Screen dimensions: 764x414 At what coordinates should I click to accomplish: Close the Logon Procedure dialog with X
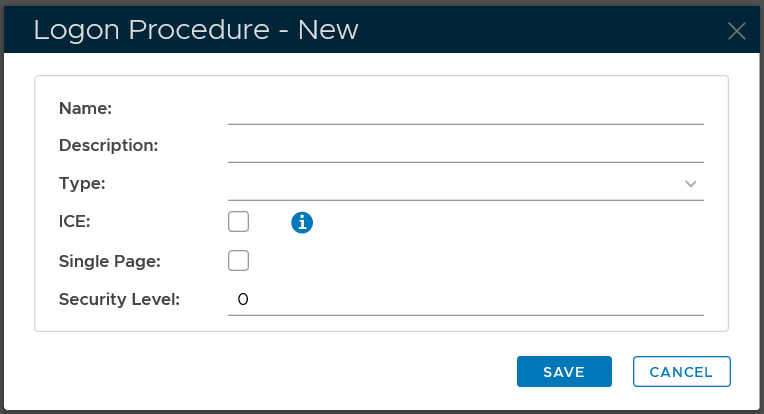tap(737, 30)
